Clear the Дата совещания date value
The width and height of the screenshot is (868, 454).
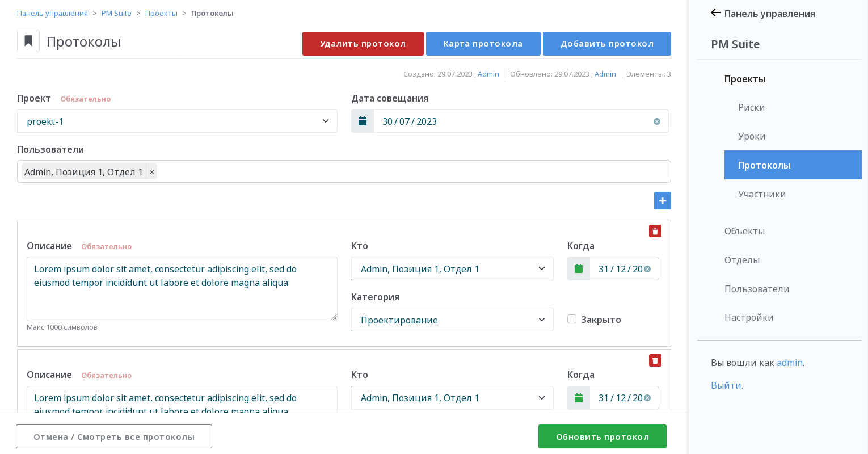657,121
